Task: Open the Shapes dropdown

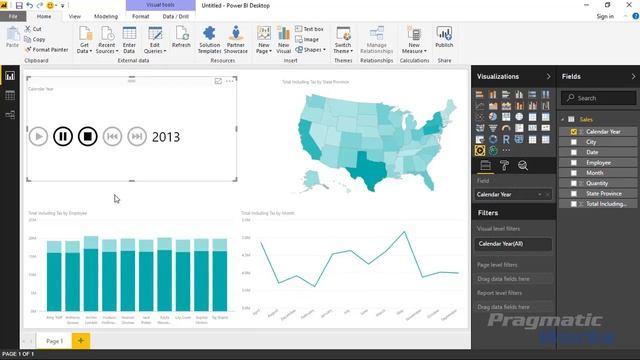Action: tap(311, 50)
